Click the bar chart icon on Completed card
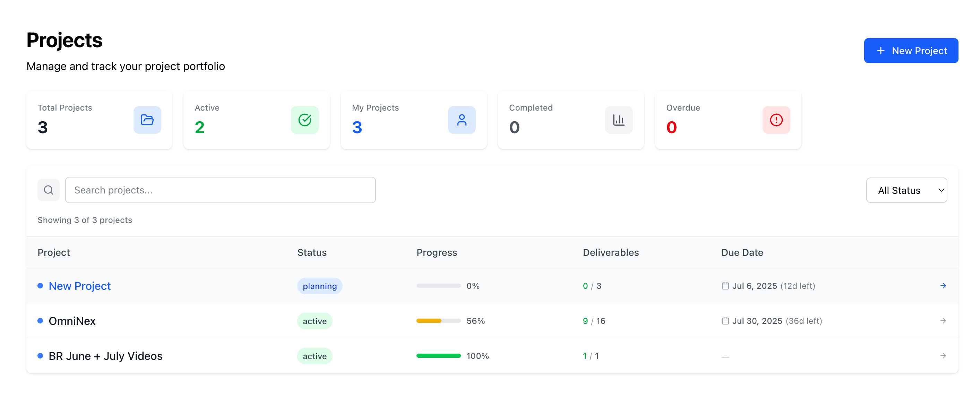The image size is (980, 398). (x=619, y=120)
